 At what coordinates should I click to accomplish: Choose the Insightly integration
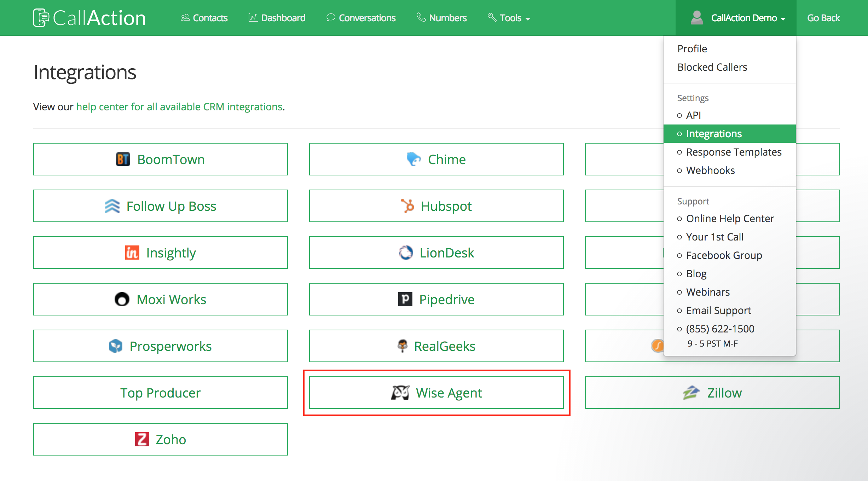coord(161,253)
